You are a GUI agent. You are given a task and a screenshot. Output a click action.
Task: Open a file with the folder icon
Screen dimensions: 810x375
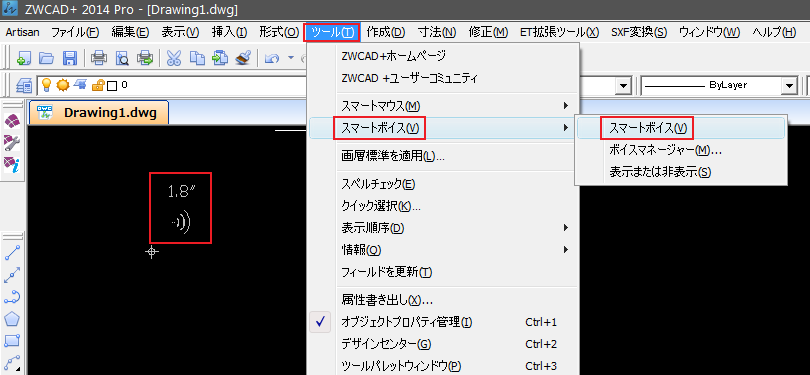coord(46,58)
